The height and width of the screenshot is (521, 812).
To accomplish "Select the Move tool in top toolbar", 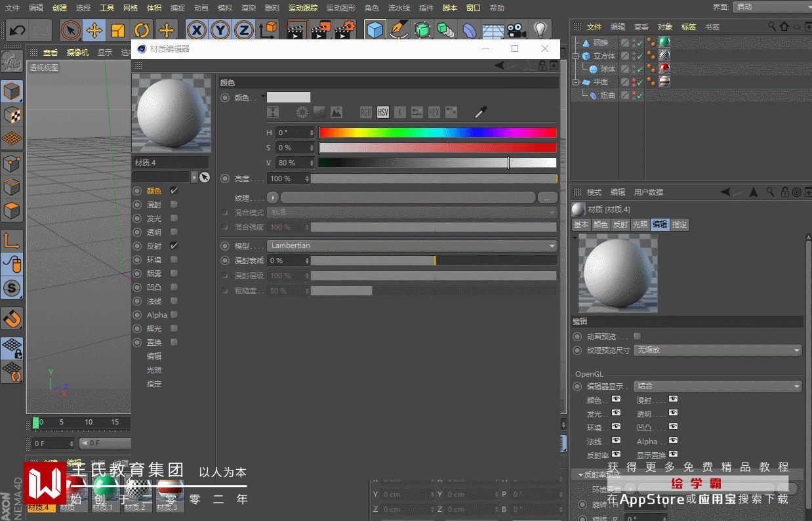I will click(94, 30).
